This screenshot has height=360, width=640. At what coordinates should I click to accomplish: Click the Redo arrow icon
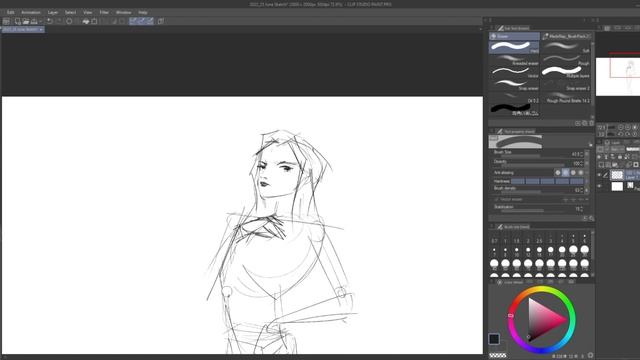58,21
